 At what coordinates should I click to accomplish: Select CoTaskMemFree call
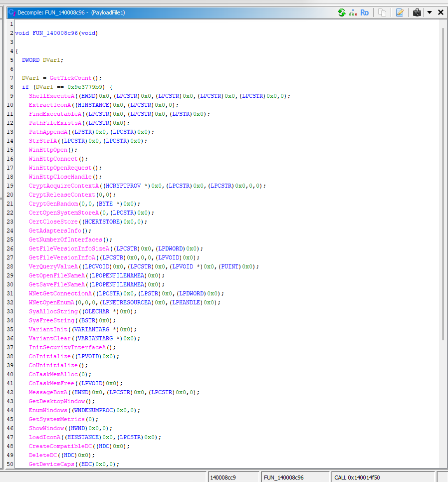click(x=51, y=383)
